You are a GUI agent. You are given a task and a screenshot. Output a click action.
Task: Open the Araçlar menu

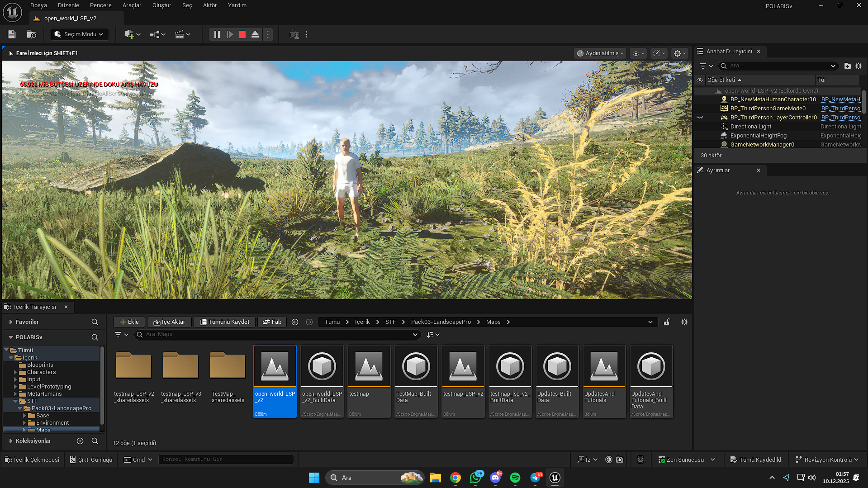[x=132, y=5]
